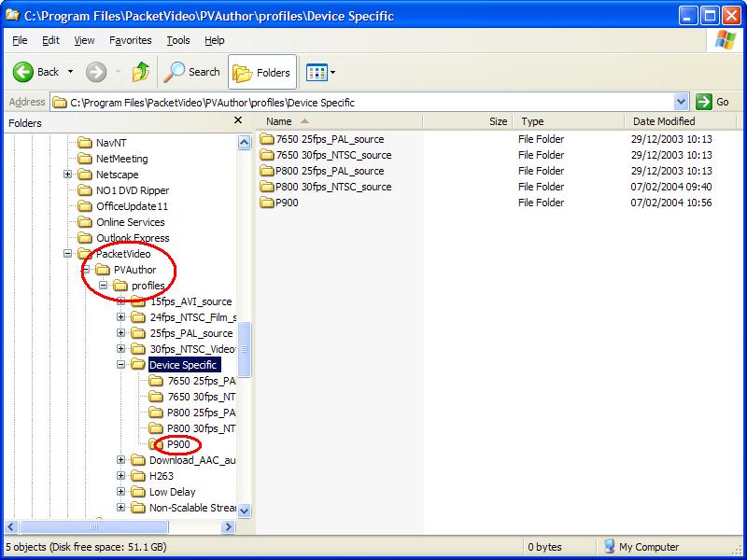Sort by Date Modified column header
747x560 pixels.
[681, 121]
